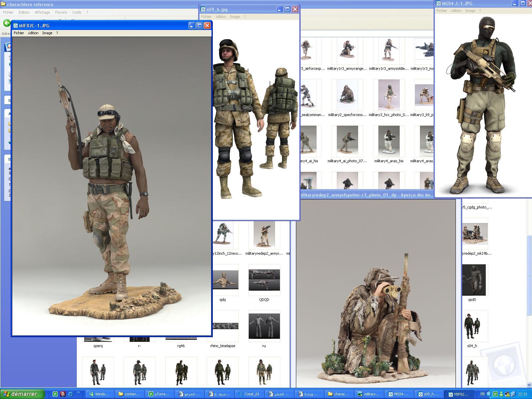
Task: Click the file name label qzerq
Action: pos(98,346)
